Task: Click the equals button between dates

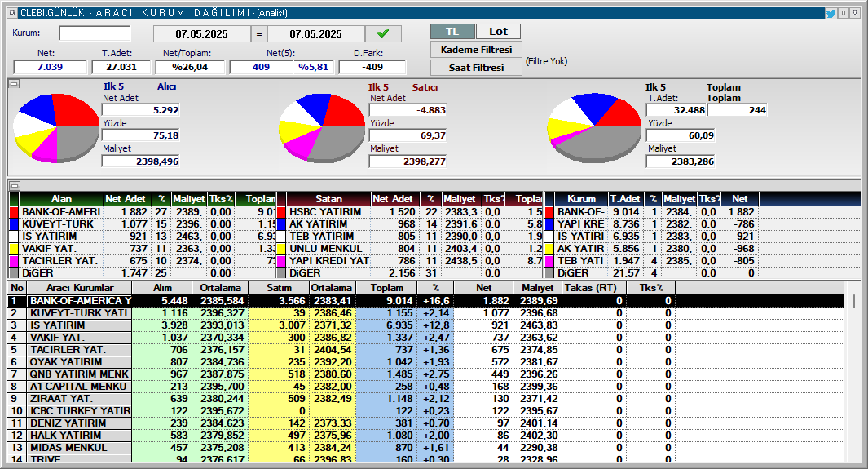Action: (x=258, y=33)
